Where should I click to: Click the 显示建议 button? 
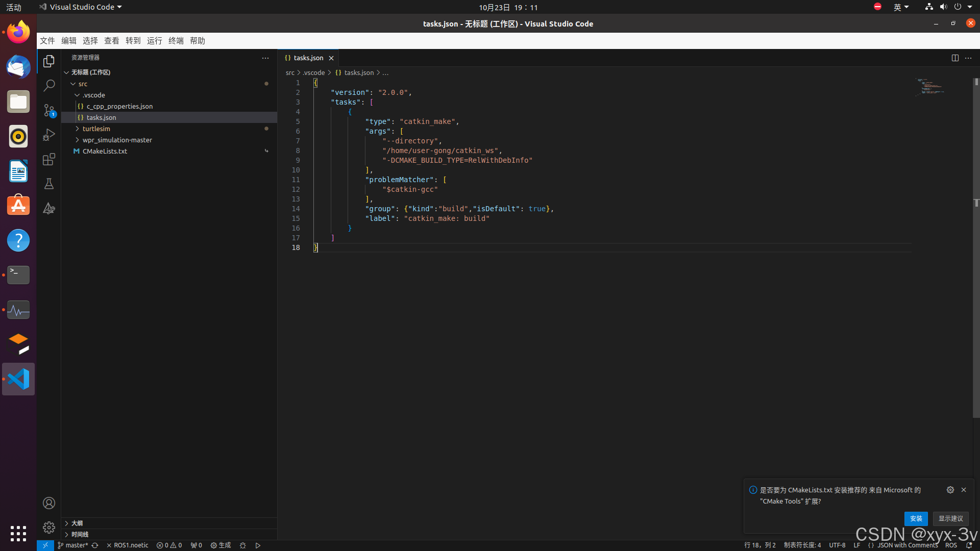(951, 518)
